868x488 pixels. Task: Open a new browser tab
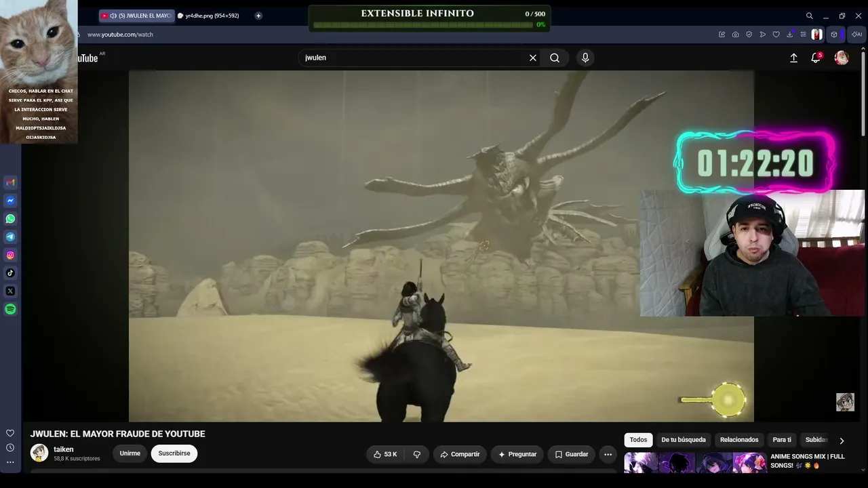(x=258, y=16)
